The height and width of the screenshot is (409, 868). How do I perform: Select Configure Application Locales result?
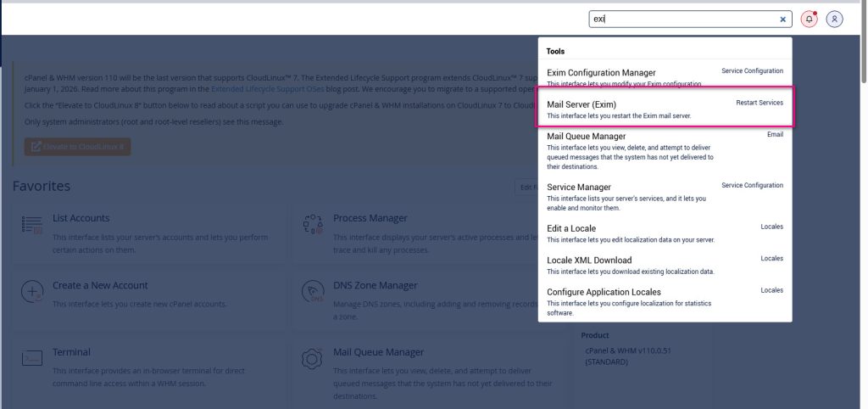604,290
